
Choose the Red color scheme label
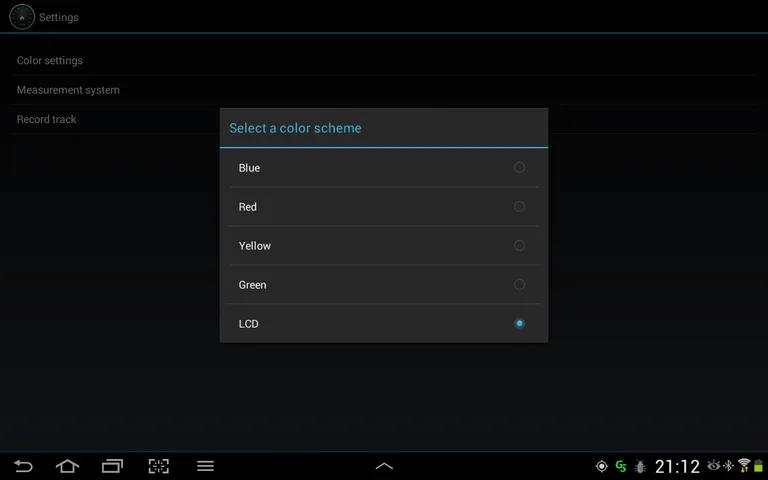(x=247, y=207)
